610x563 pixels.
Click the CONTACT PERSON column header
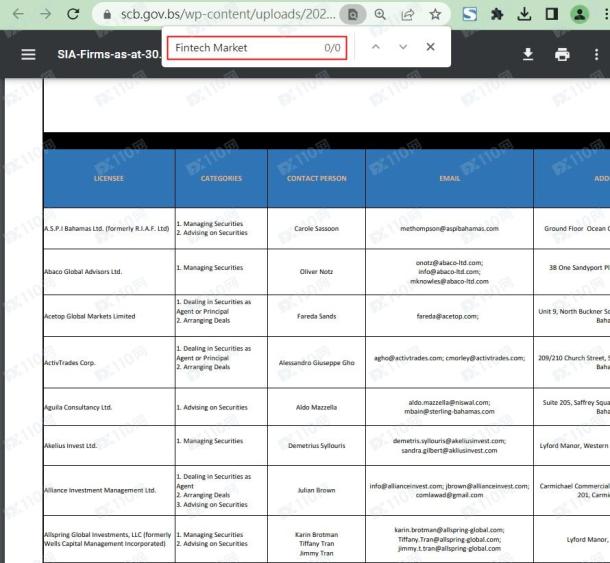tap(316, 178)
